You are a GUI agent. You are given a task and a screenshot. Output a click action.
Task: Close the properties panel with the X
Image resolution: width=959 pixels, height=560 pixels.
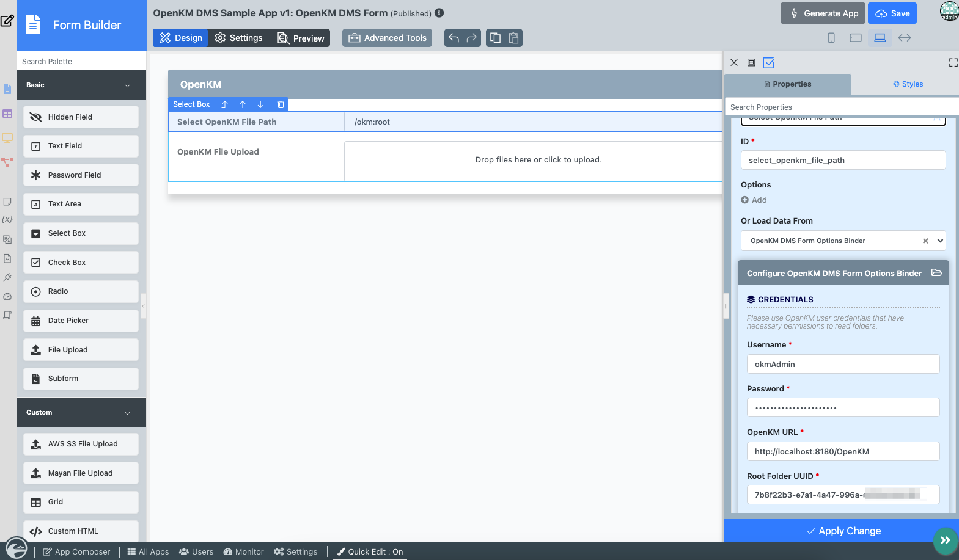[x=734, y=62]
